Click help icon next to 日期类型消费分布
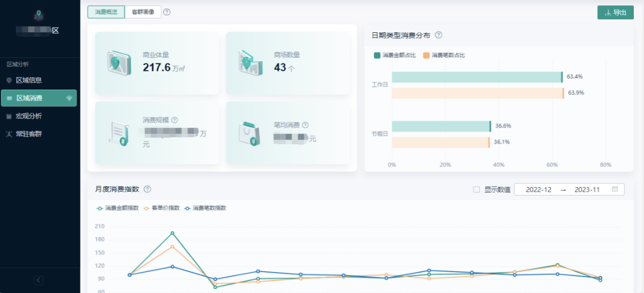This screenshot has width=644, height=293. coord(438,35)
